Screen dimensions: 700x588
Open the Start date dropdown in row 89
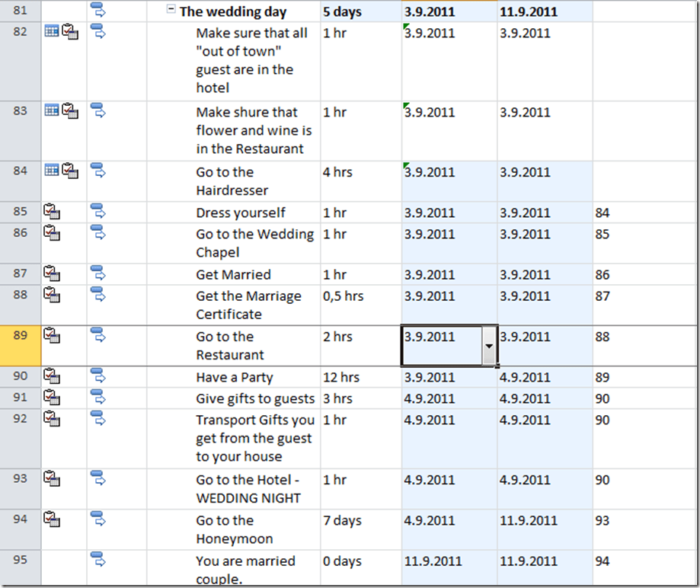coord(488,346)
